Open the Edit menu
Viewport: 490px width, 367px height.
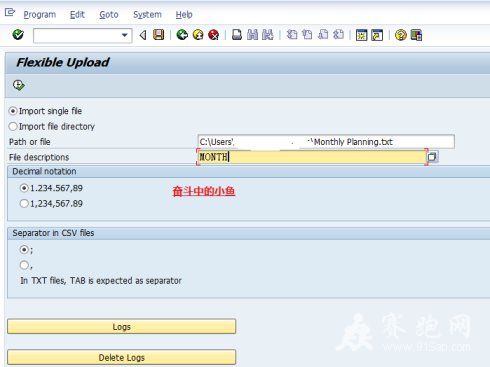(x=77, y=15)
